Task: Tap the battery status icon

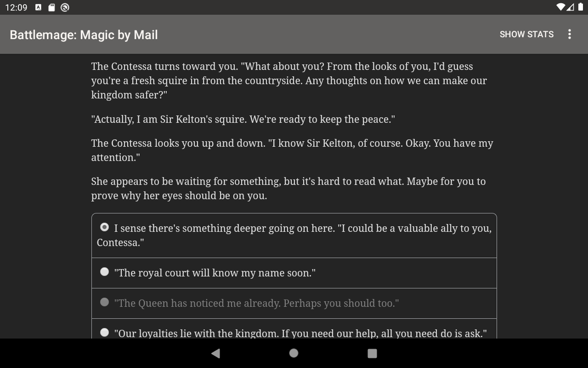Action: click(x=580, y=7)
